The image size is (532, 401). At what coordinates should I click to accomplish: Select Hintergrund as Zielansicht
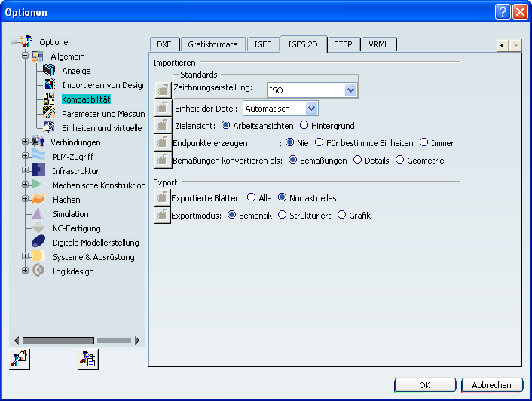point(304,126)
